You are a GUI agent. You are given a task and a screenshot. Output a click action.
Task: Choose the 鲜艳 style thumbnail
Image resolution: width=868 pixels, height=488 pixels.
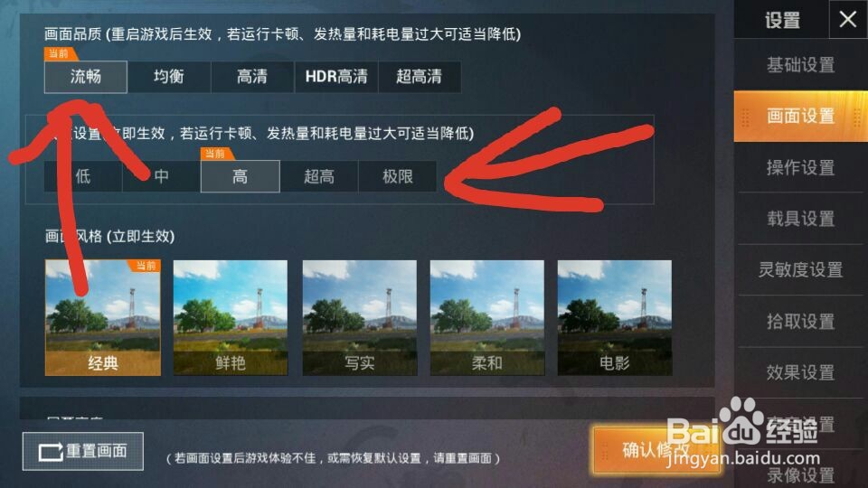(x=231, y=317)
